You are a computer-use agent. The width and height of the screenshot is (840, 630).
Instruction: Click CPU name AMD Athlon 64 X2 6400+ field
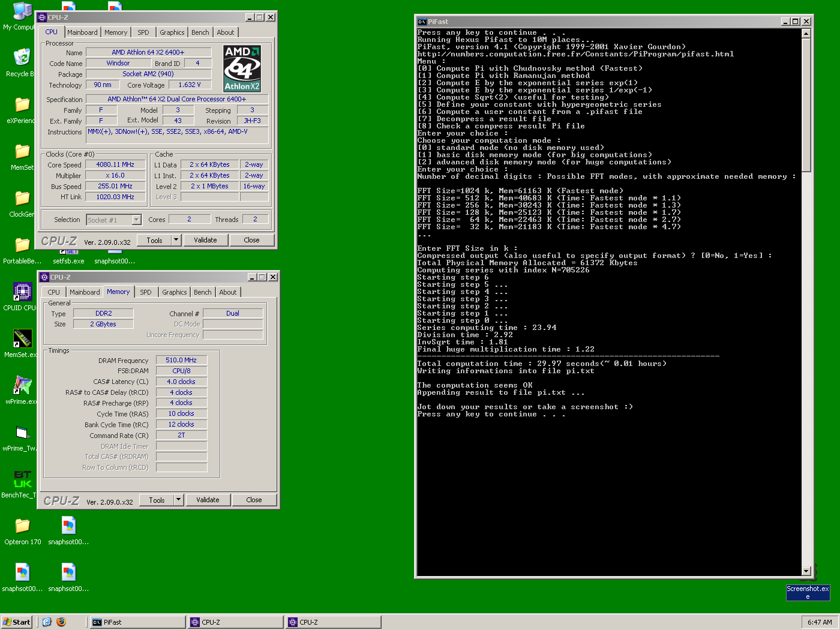(x=148, y=52)
